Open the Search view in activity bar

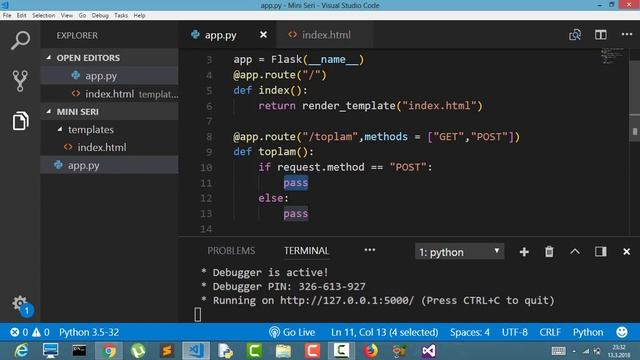click(x=20, y=40)
